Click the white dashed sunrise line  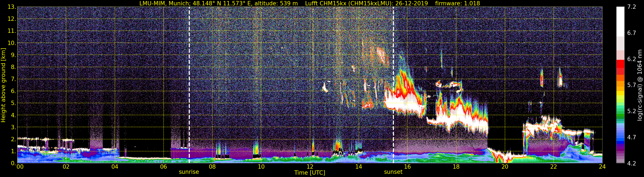[x=189, y=85]
